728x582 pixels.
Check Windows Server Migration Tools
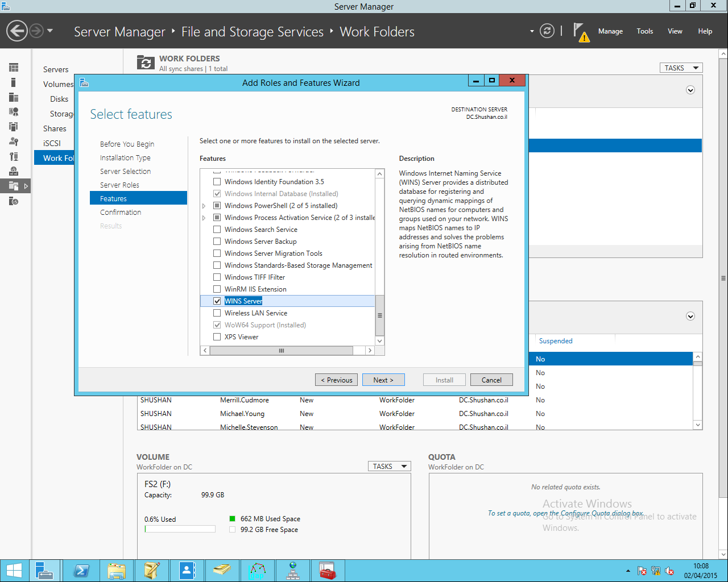coord(217,253)
